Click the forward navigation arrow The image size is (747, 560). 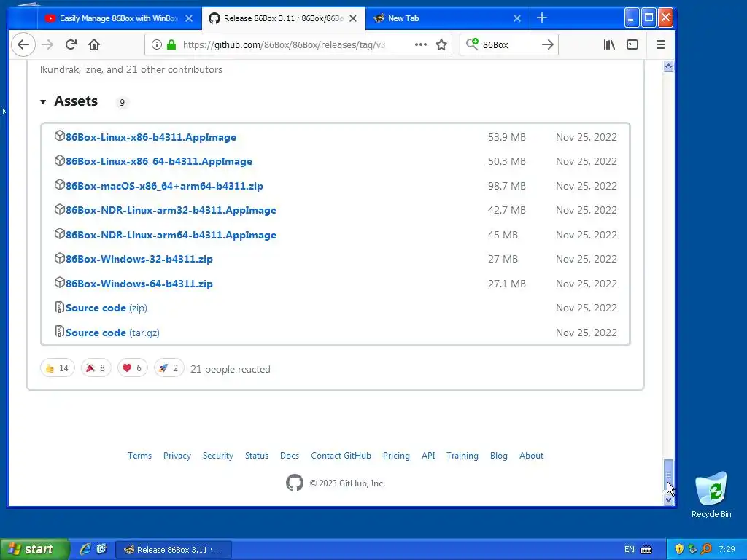click(47, 44)
